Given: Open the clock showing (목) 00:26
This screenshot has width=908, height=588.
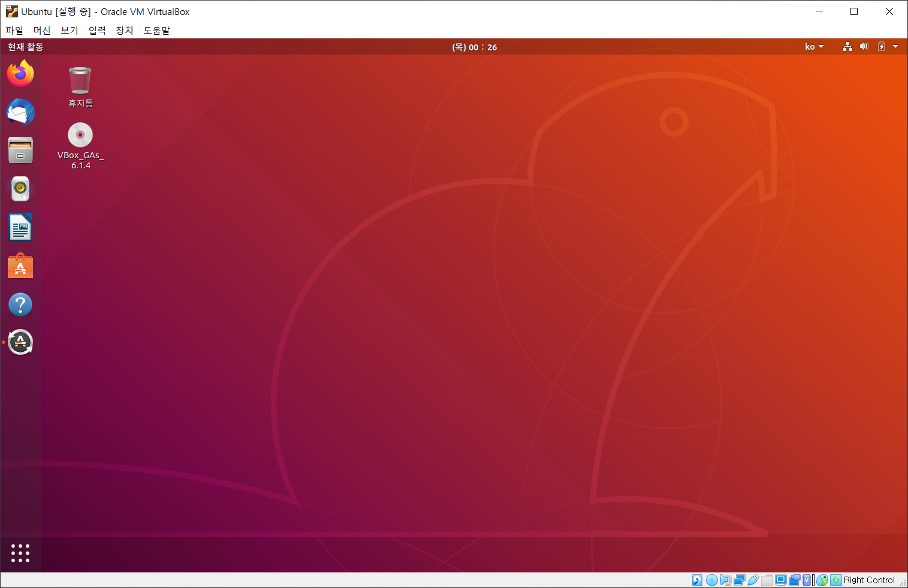Looking at the screenshot, I should click(x=475, y=47).
